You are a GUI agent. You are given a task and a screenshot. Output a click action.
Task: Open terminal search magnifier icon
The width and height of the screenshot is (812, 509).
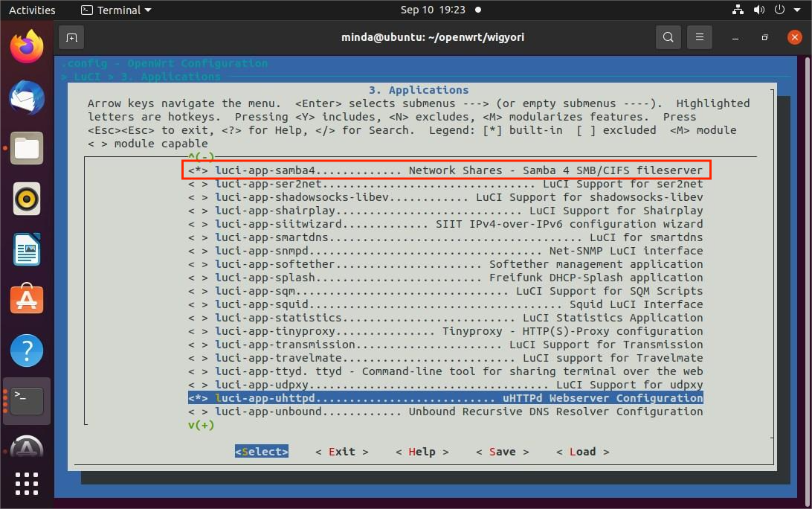click(668, 37)
